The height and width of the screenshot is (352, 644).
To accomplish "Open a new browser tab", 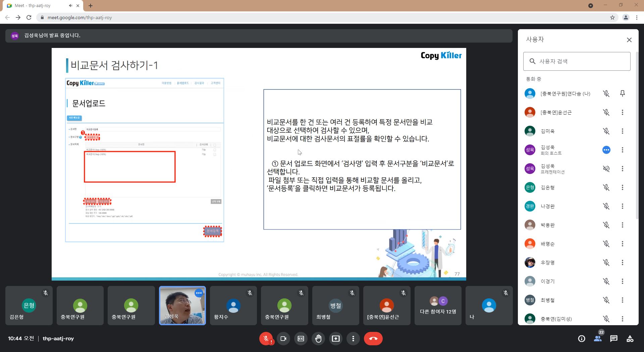I will (x=91, y=6).
